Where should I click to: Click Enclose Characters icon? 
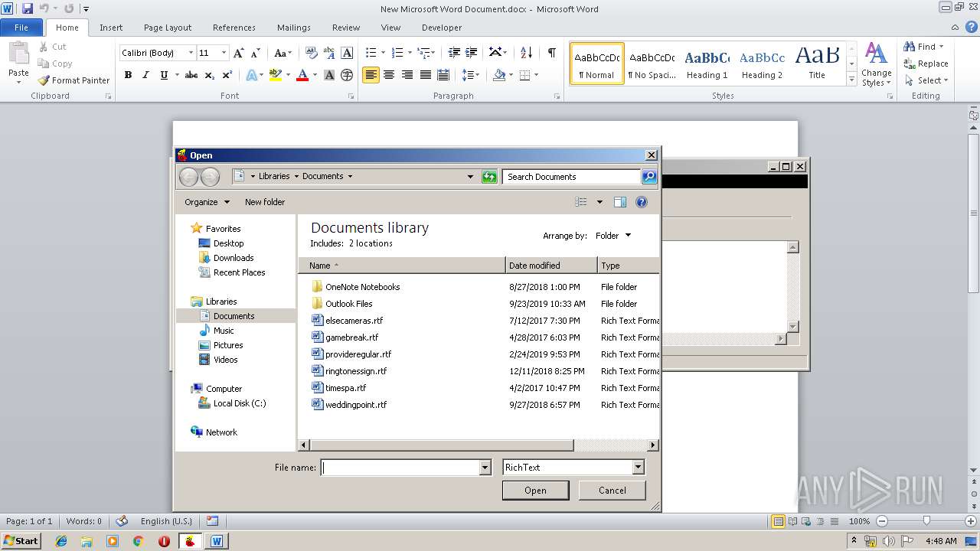coord(347,75)
